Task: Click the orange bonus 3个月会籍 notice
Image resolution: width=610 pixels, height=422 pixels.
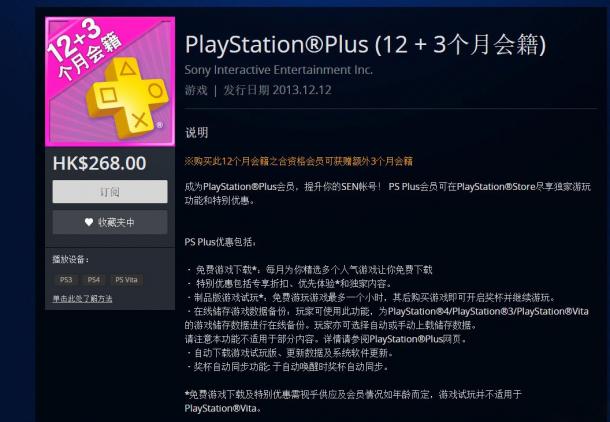Action: pos(298,161)
